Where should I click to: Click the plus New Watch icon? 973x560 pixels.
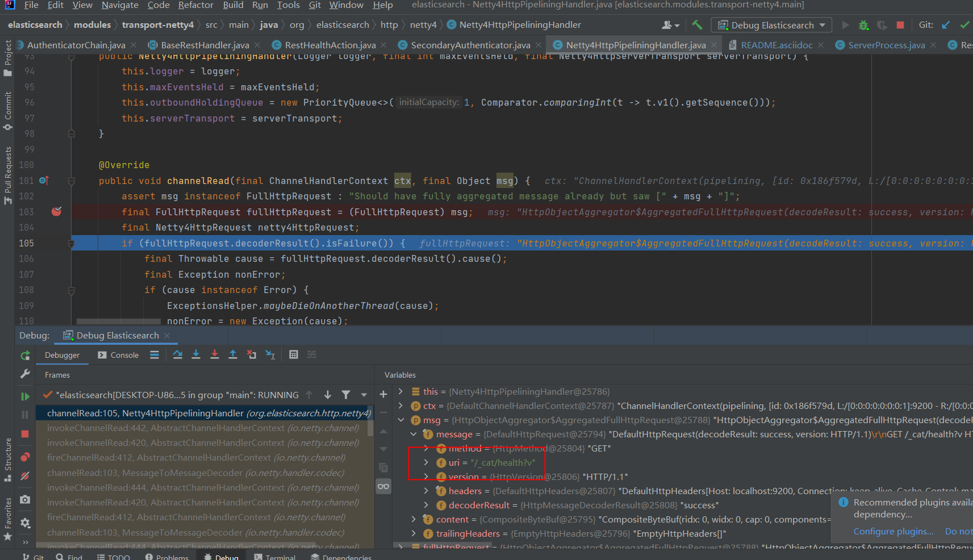point(383,394)
